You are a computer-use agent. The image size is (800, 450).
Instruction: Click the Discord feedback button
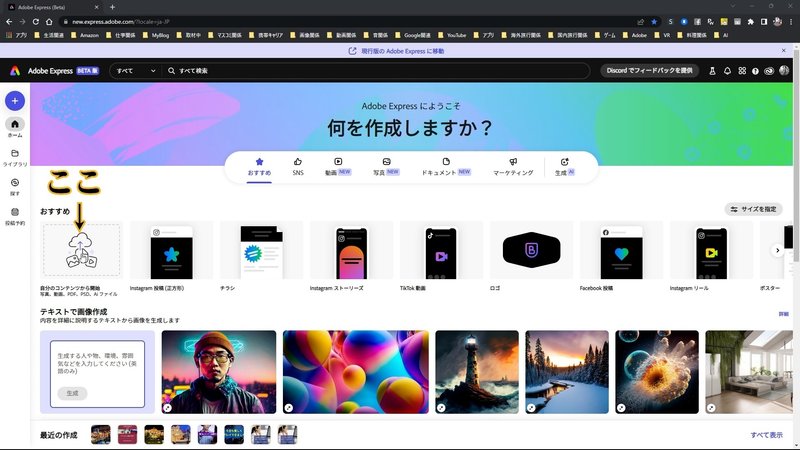(x=649, y=70)
